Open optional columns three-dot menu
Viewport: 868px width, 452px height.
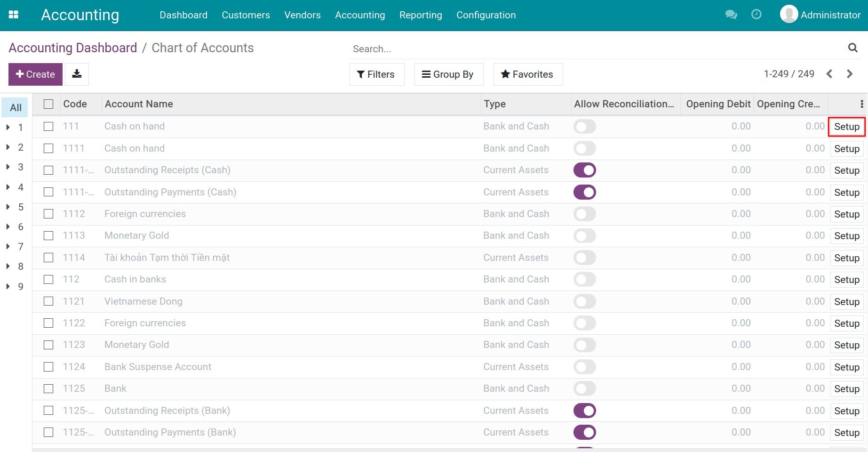pyautogui.click(x=861, y=104)
